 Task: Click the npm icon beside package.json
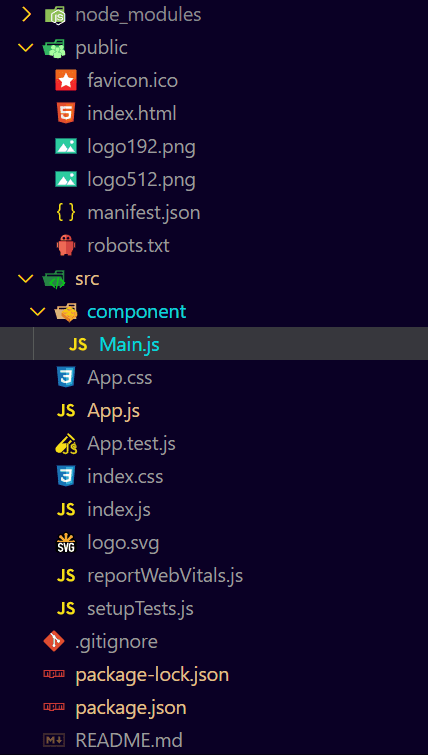click(x=54, y=707)
